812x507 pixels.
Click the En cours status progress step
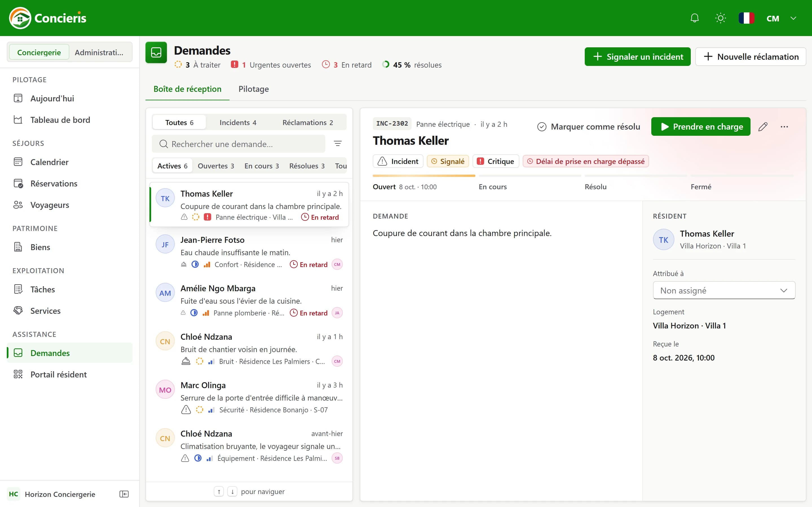click(493, 187)
